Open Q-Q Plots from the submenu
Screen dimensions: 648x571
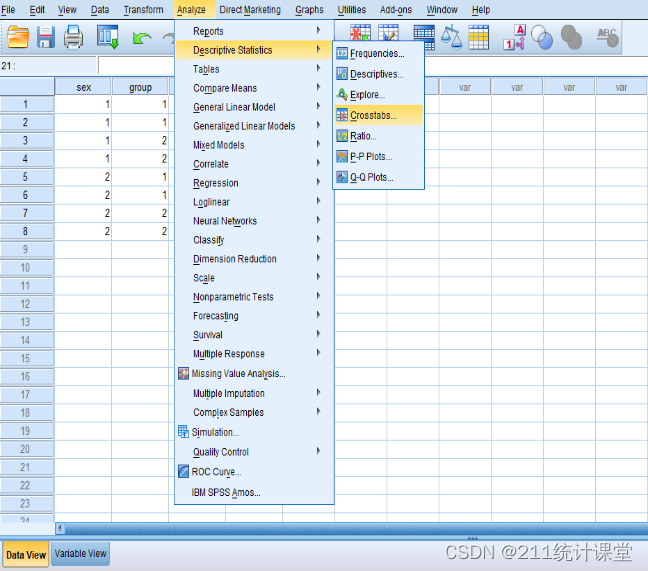point(379,177)
